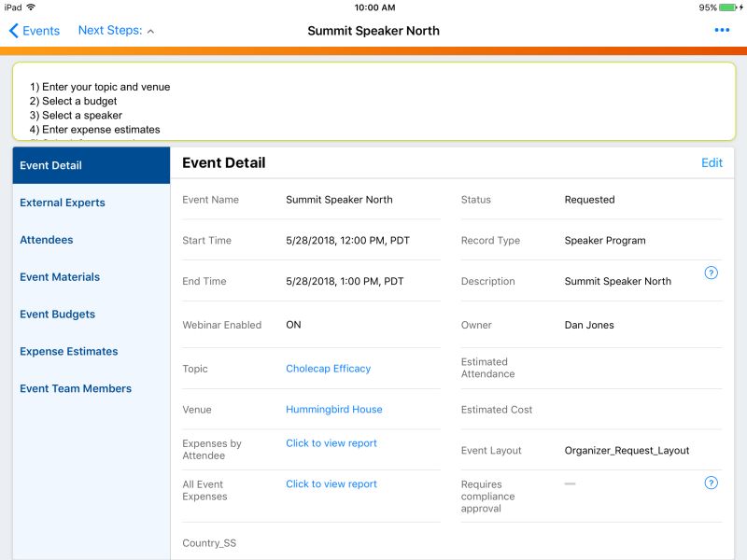The image size is (747, 560).
Task: Open the more actions ellipsis menu
Action: [721, 31]
